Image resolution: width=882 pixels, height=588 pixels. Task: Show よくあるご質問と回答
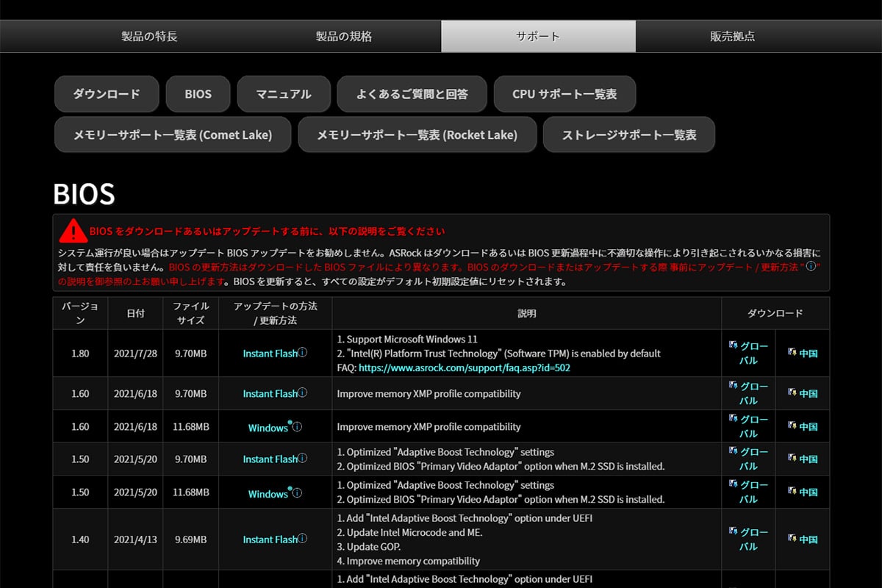pos(412,94)
